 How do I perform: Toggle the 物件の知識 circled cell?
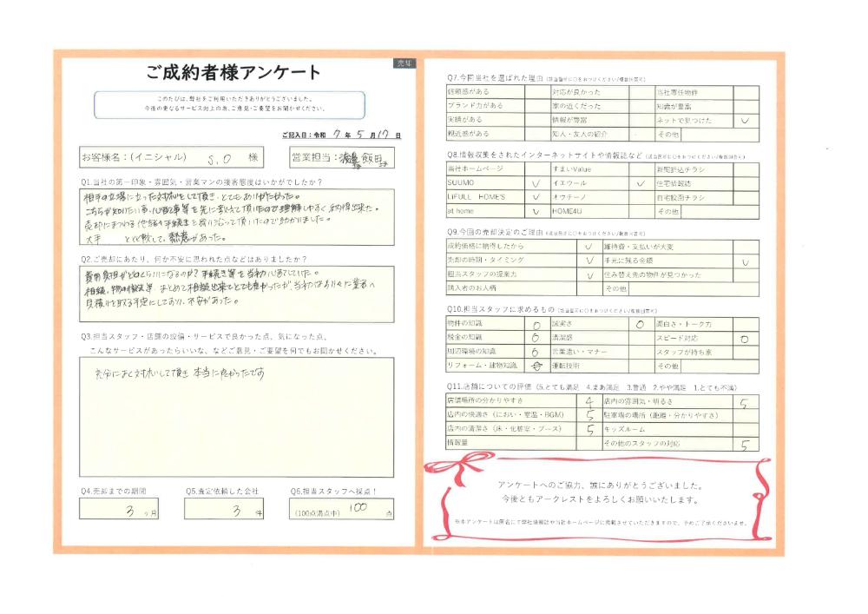pos(537,324)
